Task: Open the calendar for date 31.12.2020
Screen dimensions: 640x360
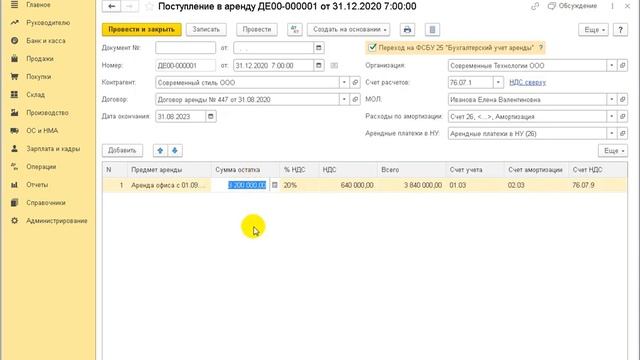Action: pos(319,65)
